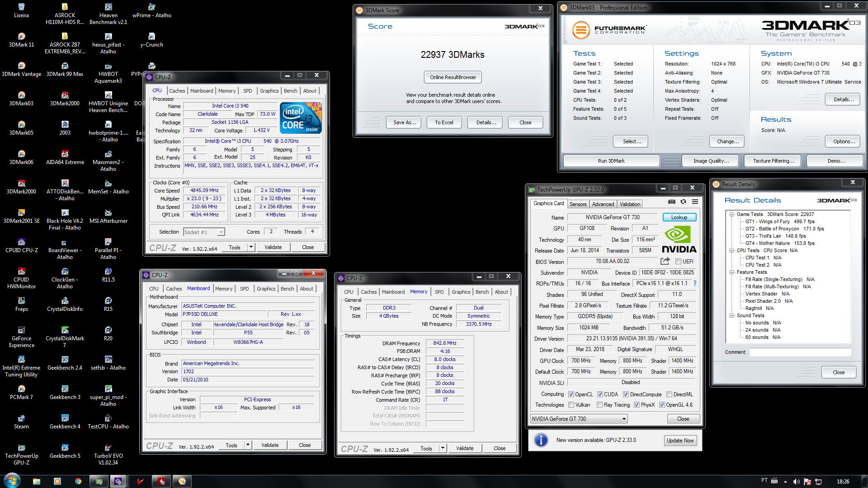This screenshot has height=488, width=868.
Task: Click the Image Quality button in 3DMark03
Action: (x=711, y=161)
